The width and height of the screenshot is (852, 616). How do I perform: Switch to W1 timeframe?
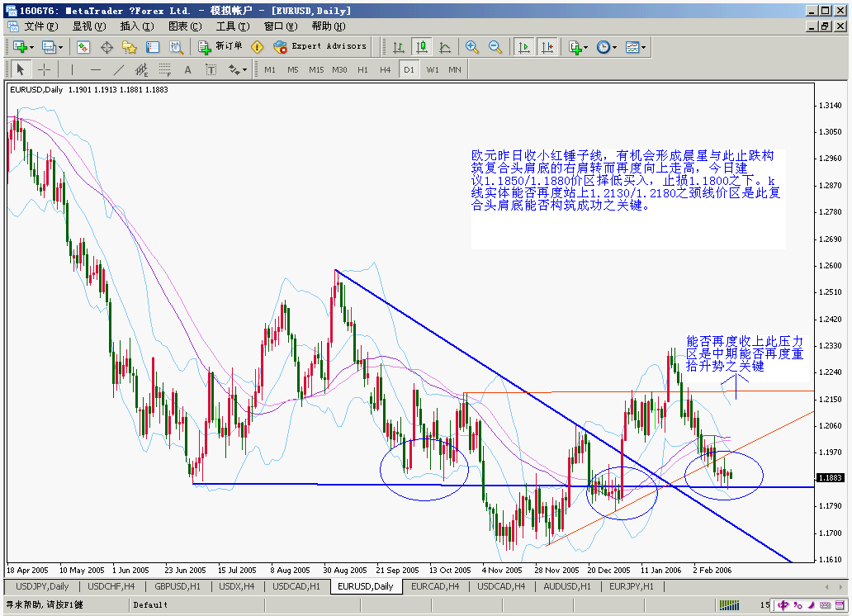pyautogui.click(x=433, y=69)
